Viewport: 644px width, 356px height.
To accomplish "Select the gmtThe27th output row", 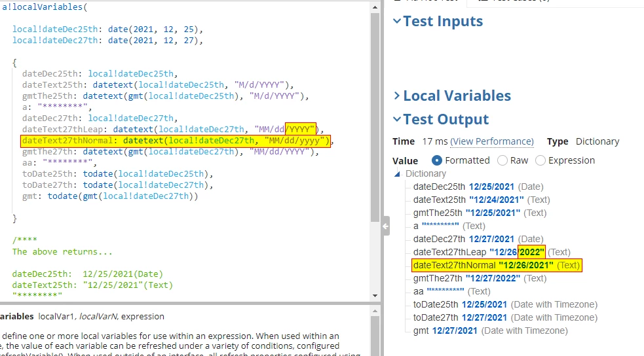I will coord(480,279).
